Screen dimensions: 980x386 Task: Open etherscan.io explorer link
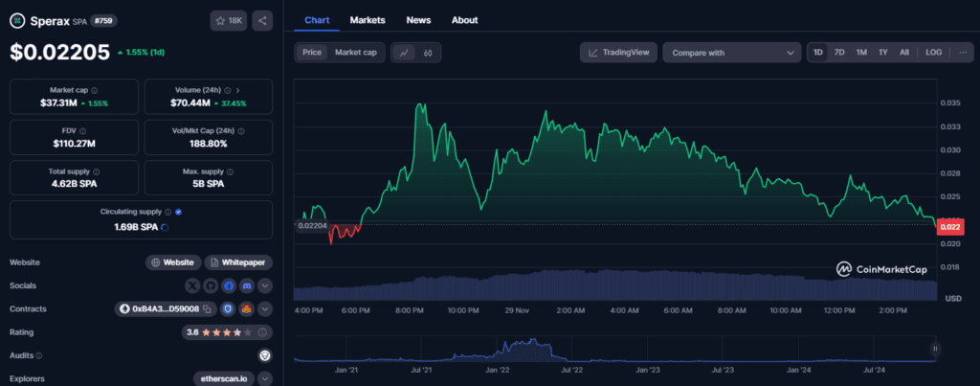coord(224,378)
